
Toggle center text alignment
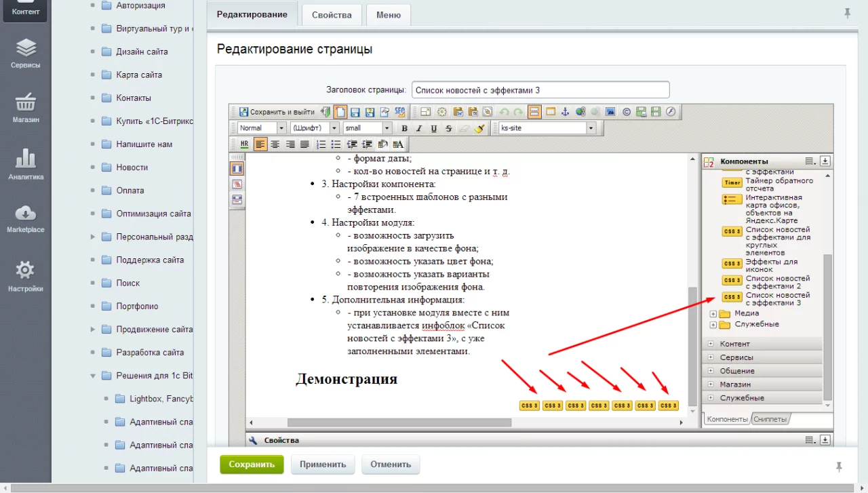tap(275, 144)
